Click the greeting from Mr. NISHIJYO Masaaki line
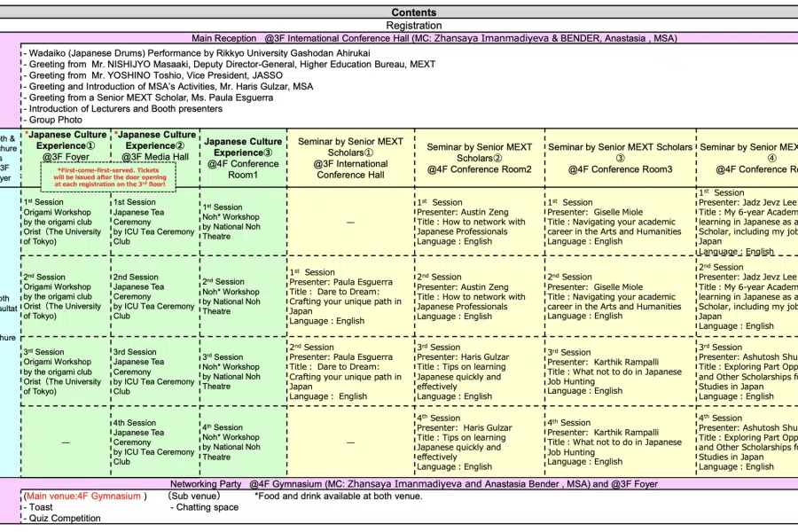This screenshot has height=532, width=798. click(x=229, y=64)
